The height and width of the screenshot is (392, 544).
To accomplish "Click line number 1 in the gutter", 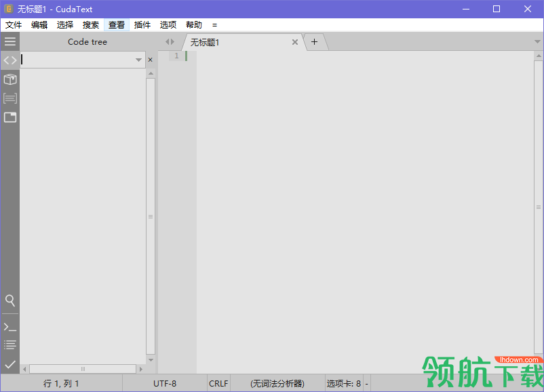I will pos(176,56).
